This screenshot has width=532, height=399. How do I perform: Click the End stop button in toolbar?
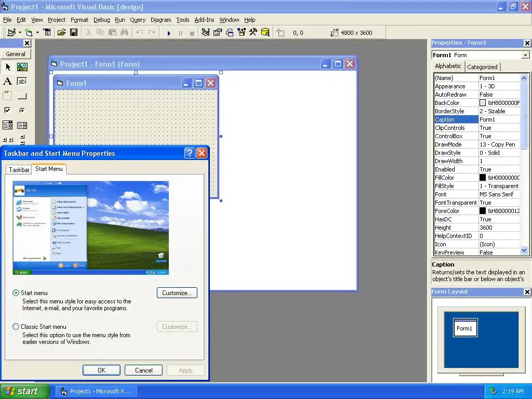(x=192, y=33)
